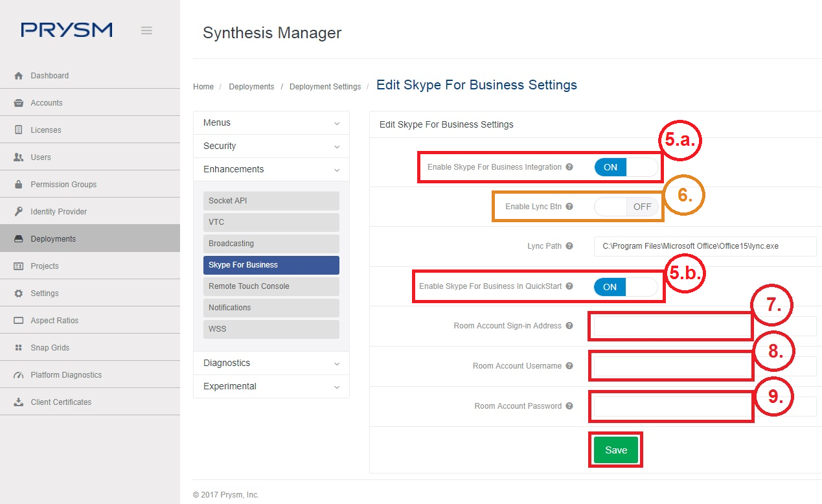Click the PRYSM logo

[67, 30]
